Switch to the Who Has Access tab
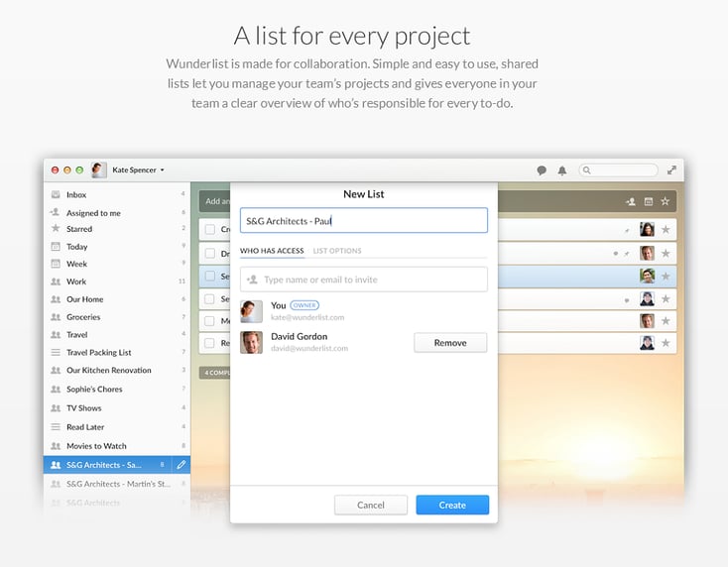728x567 pixels. click(x=272, y=251)
